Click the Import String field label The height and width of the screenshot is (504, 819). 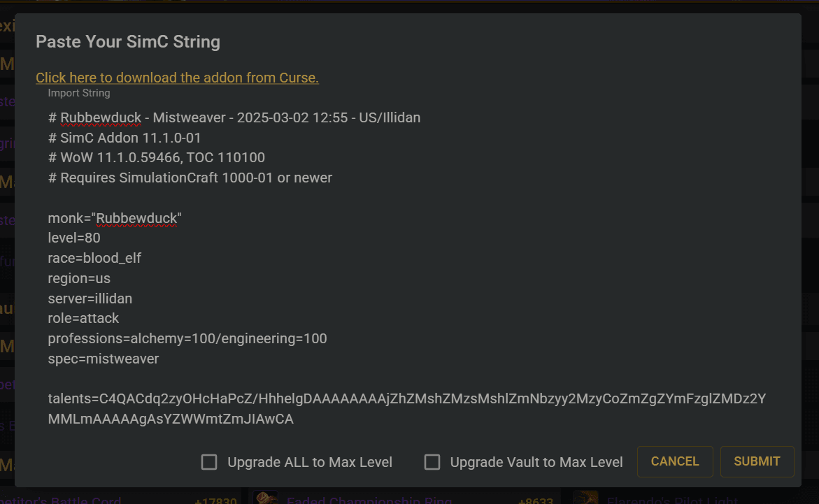tap(79, 93)
